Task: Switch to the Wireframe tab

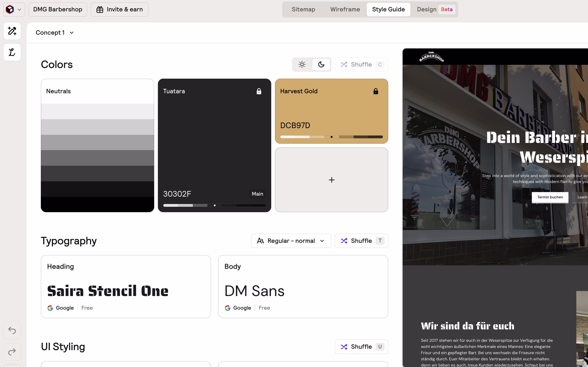Action: (x=345, y=9)
